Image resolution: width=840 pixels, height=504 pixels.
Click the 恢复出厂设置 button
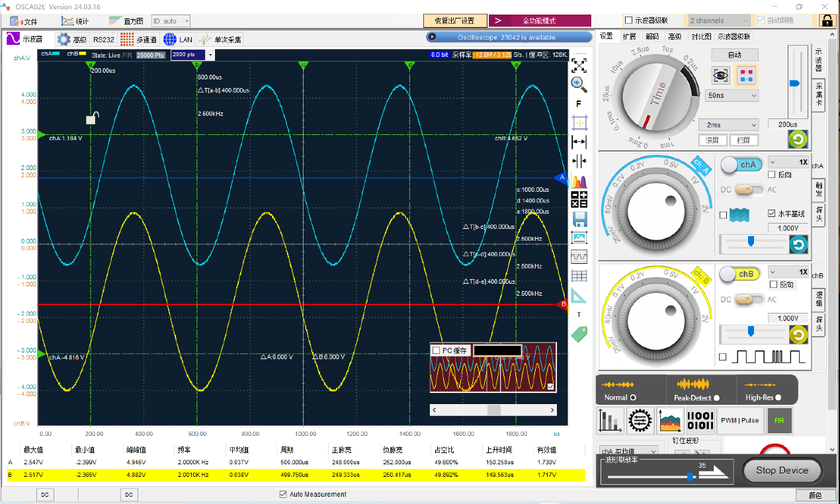click(x=454, y=21)
